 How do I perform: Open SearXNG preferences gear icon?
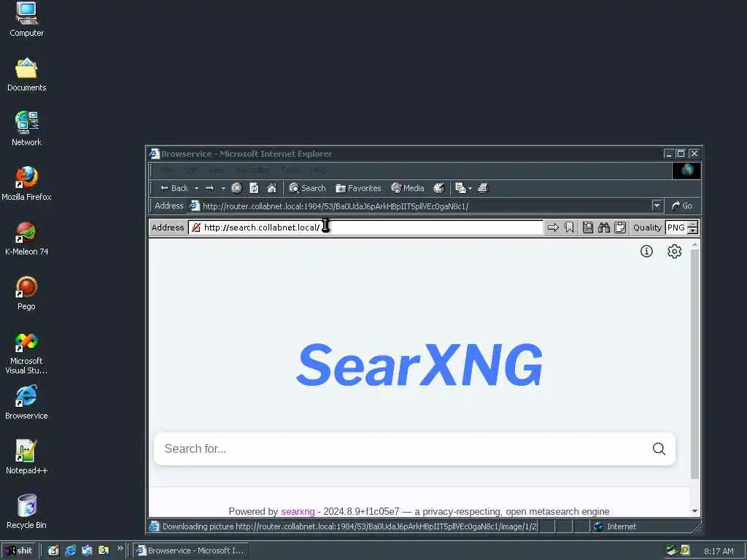tap(674, 251)
